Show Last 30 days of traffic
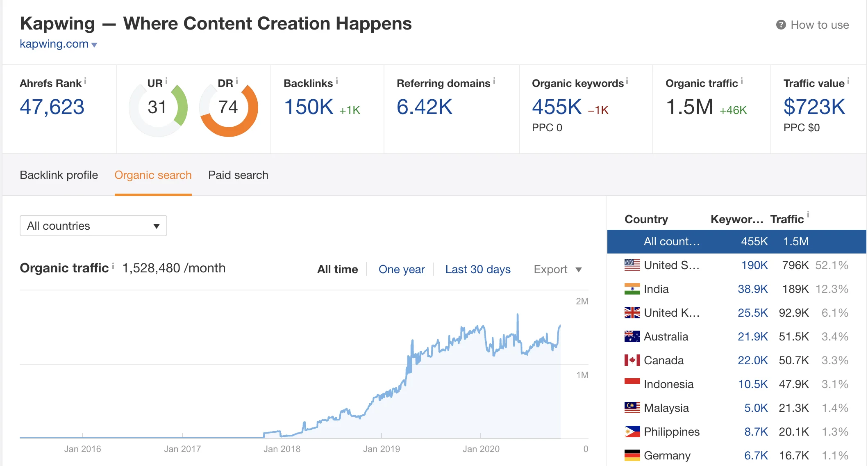This screenshot has height=466, width=868. pos(478,270)
